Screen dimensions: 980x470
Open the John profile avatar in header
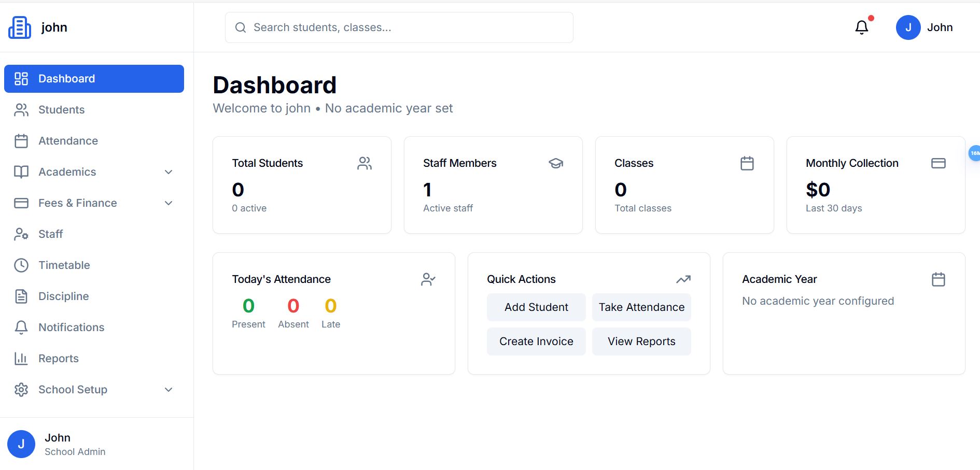coord(908,27)
